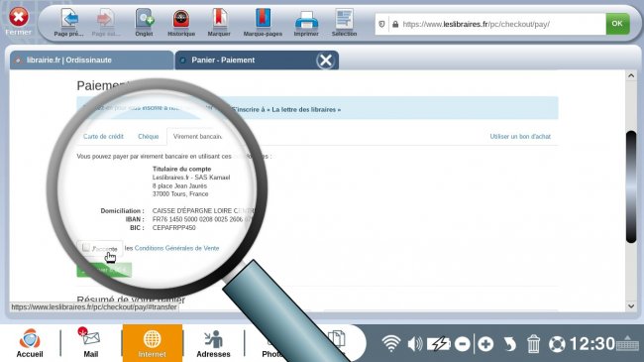644x362 pixels.
Task: Open a new Onglet tab icon
Action: pos(145,19)
